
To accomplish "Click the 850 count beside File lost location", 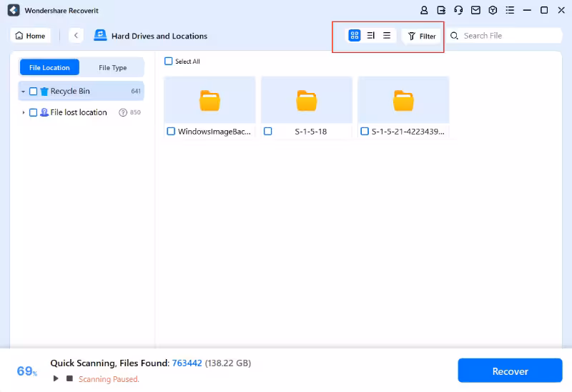I will 135,112.
